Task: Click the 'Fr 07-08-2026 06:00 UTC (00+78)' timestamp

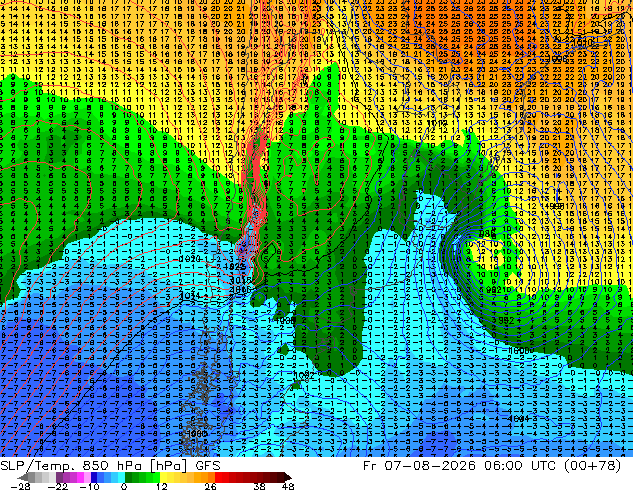Action: pos(492,466)
